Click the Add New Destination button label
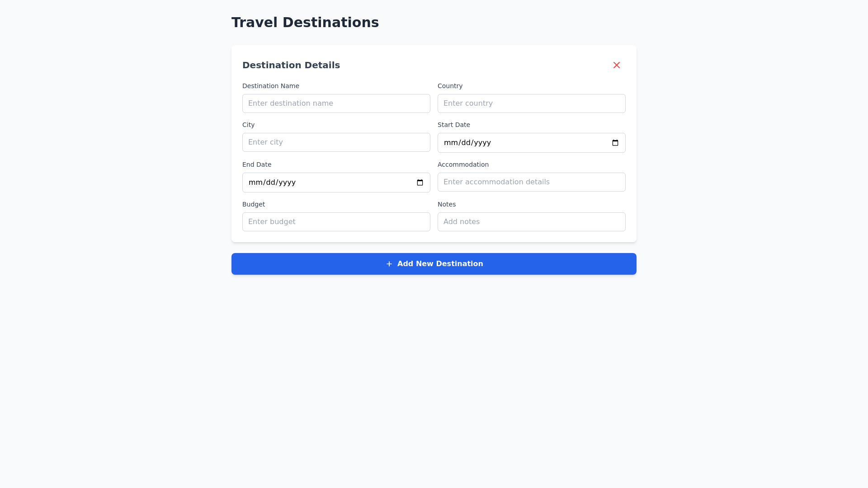 click(440, 264)
